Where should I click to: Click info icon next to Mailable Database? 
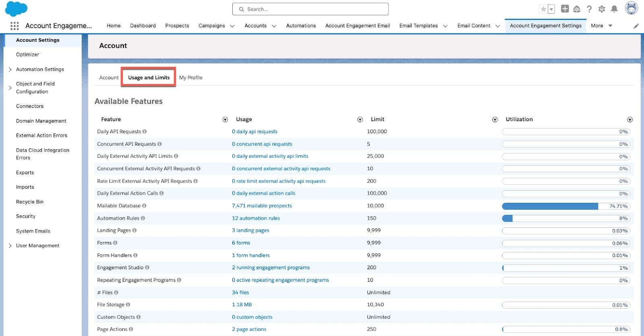144,206
